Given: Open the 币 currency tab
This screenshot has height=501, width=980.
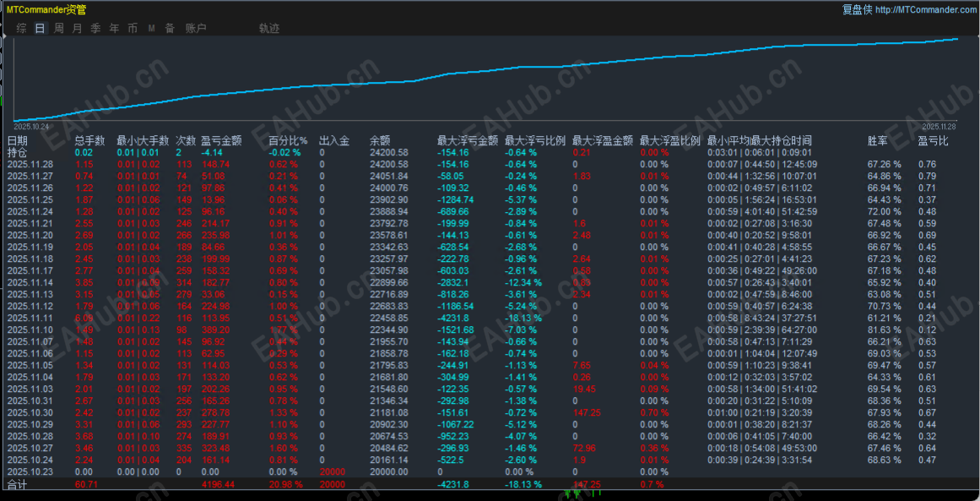Looking at the screenshot, I should click(133, 28).
